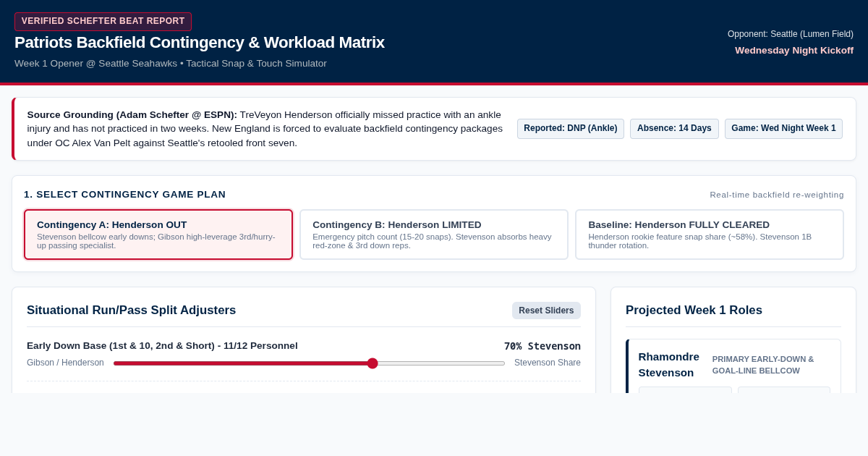
Task: Choose Baseline: Henderson FULLY CLEARED plan
Action: click(710, 235)
